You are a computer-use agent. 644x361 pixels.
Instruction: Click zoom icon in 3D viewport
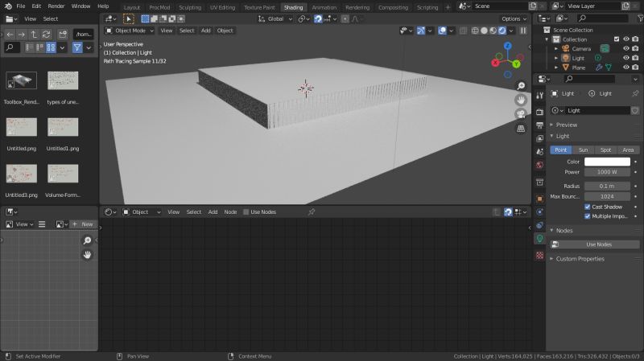[521, 86]
